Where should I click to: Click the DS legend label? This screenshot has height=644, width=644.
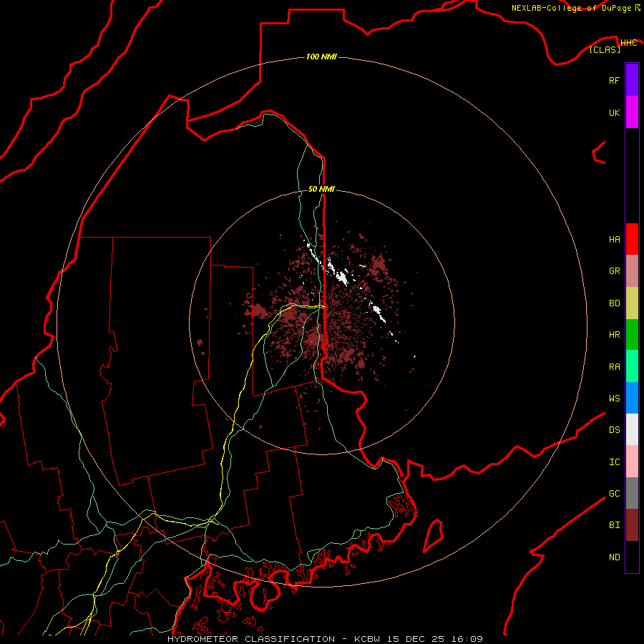point(614,429)
